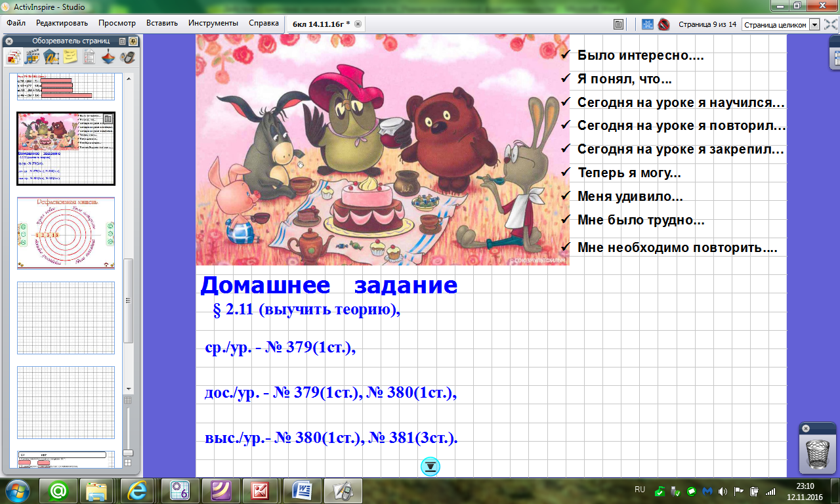
Task: Close the Обозреватель страниц panel
Action: [x=9, y=41]
